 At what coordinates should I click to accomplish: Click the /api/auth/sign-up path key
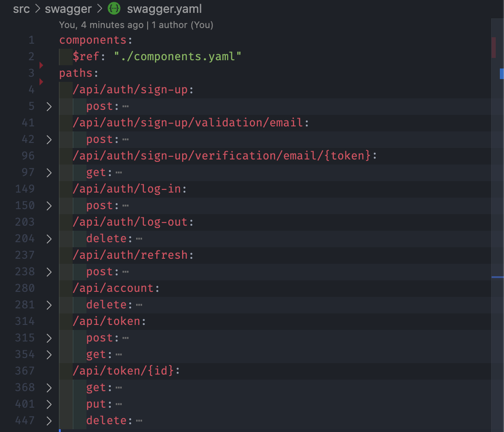tap(130, 90)
